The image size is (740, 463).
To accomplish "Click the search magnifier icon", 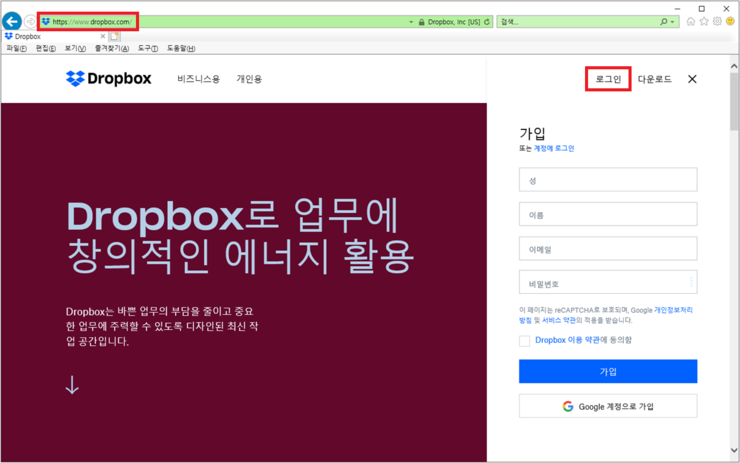I will (663, 21).
